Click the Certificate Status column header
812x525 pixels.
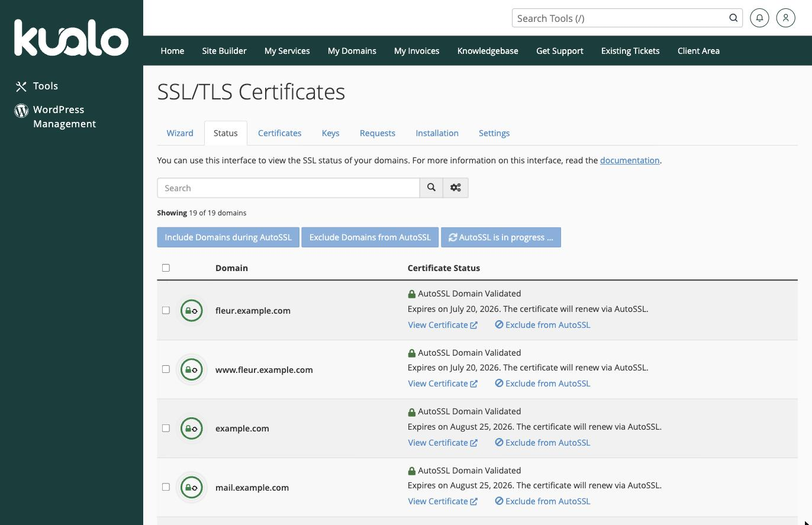pyautogui.click(x=444, y=268)
